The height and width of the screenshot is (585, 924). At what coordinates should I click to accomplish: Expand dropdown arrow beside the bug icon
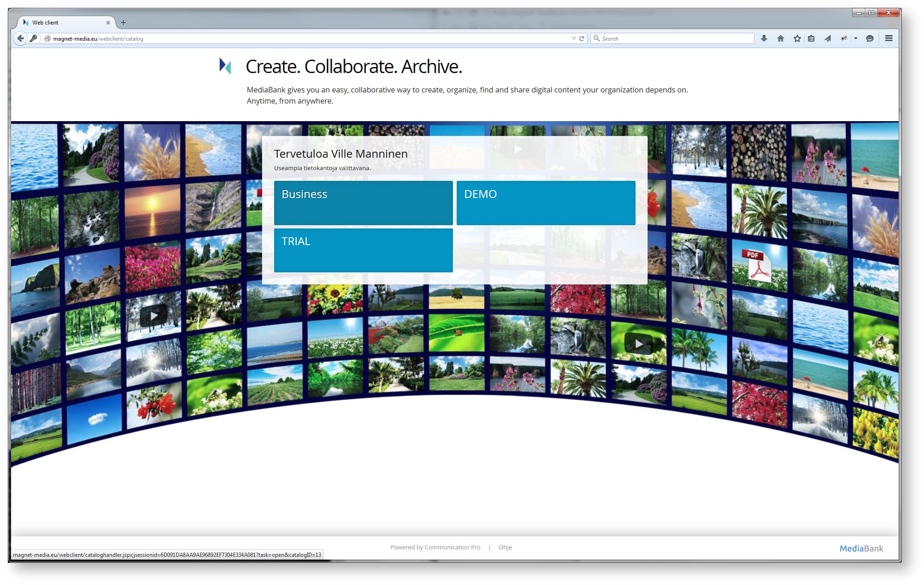856,38
